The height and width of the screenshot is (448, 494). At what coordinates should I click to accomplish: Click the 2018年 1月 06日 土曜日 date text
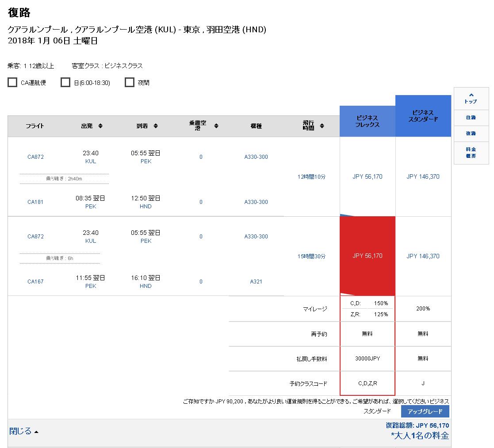53,41
